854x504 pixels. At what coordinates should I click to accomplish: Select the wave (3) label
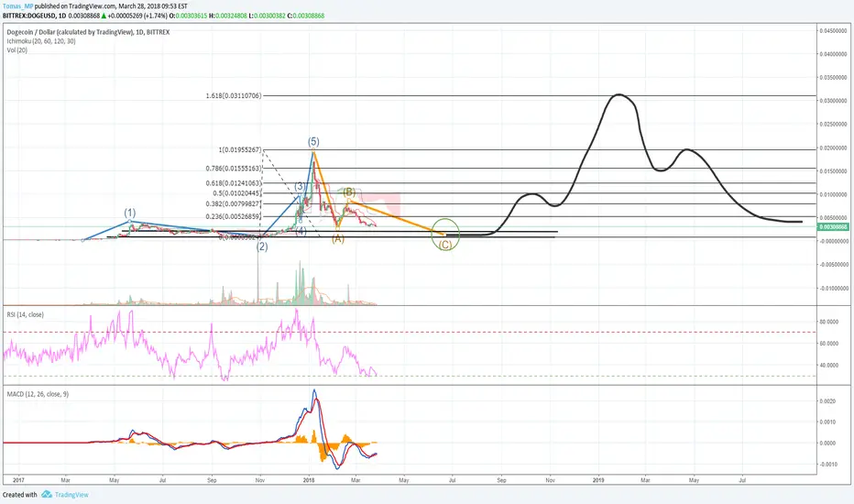(301, 186)
